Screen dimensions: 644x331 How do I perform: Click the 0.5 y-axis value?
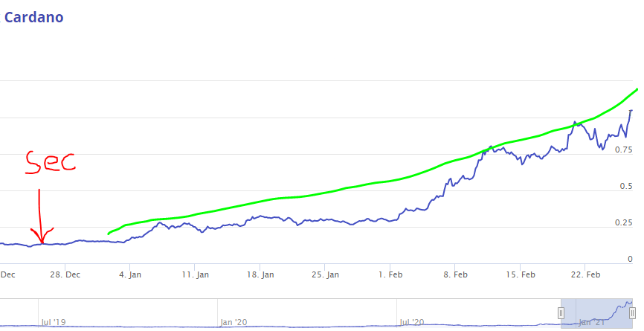point(626,187)
